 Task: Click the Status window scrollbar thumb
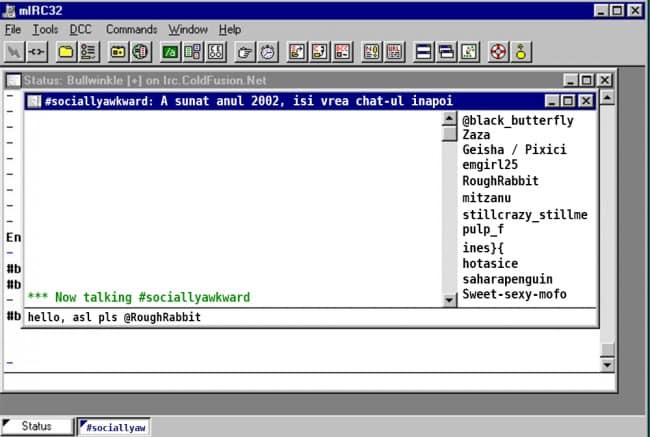tap(607, 350)
